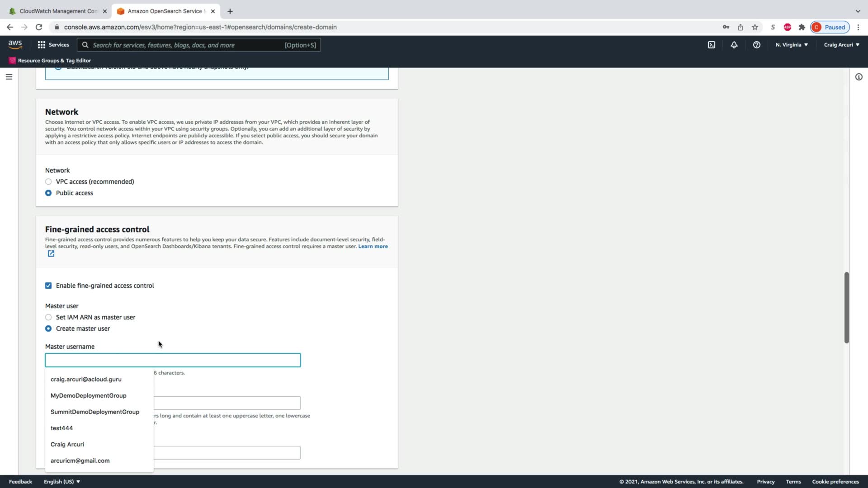Open the Learn more link
This screenshot has width=868, height=488.
point(373,246)
